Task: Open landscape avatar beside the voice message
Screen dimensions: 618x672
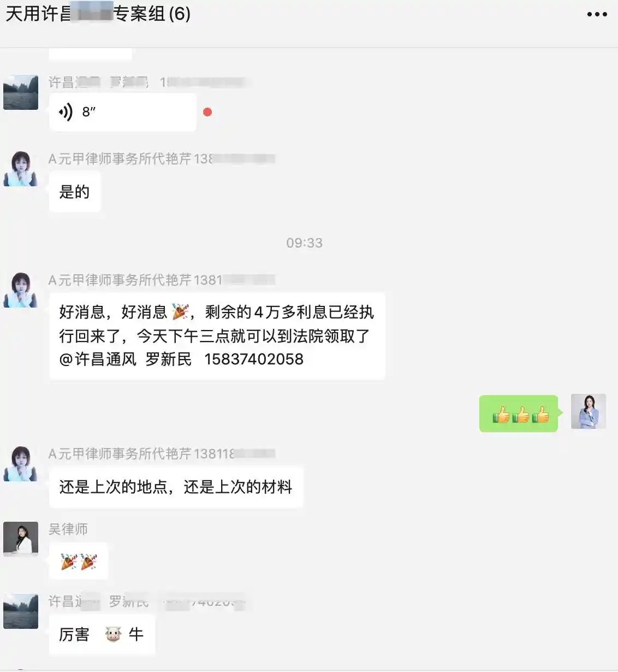Action: [x=21, y=92]
